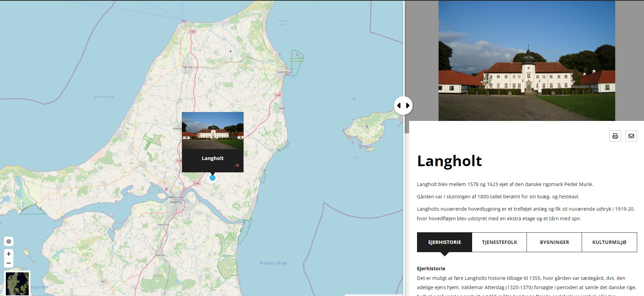Click the Aalborg city label on map

(176, 202)
